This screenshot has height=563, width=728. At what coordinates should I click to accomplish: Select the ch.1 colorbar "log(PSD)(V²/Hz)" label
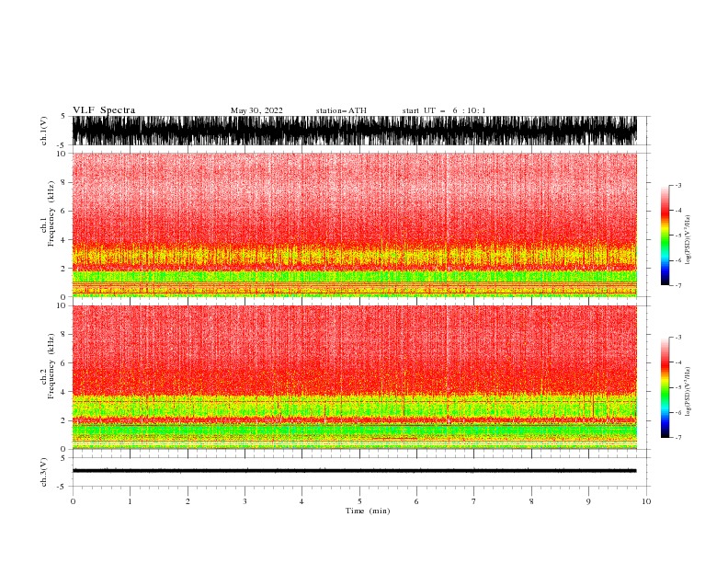coord(688,240)
